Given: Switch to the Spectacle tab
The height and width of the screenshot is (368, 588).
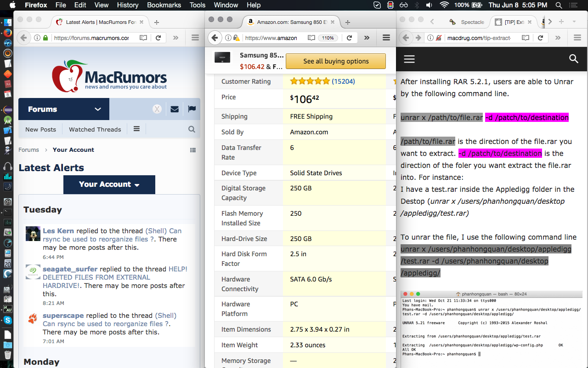Looking at the screenshot, I should (x=468, y=22).
